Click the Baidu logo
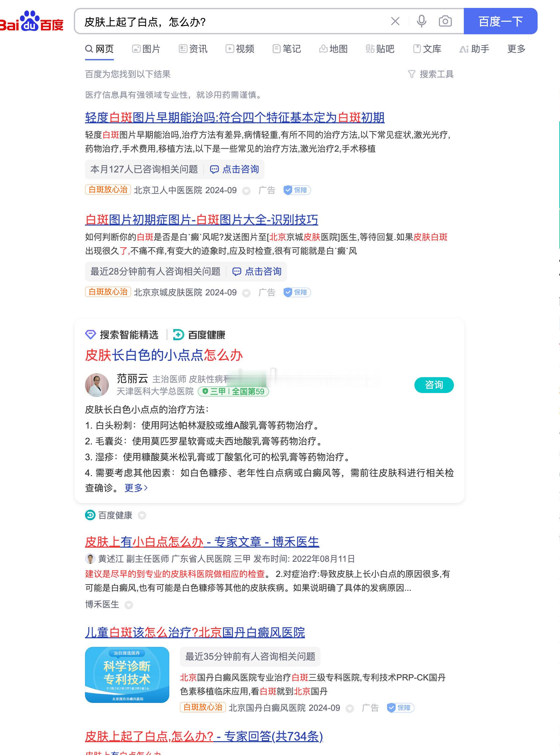 point(32,22)
